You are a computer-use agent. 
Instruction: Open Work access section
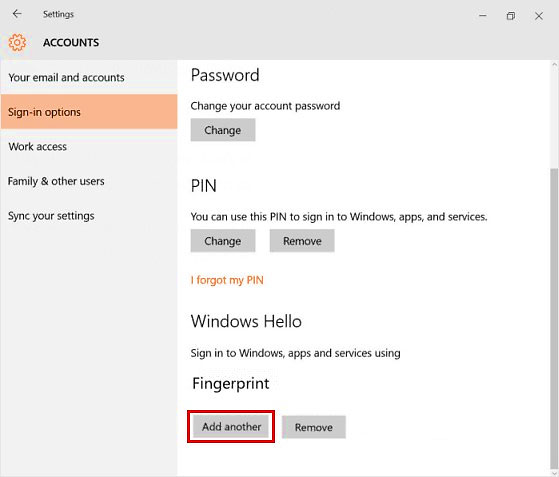tap(89, 146)
